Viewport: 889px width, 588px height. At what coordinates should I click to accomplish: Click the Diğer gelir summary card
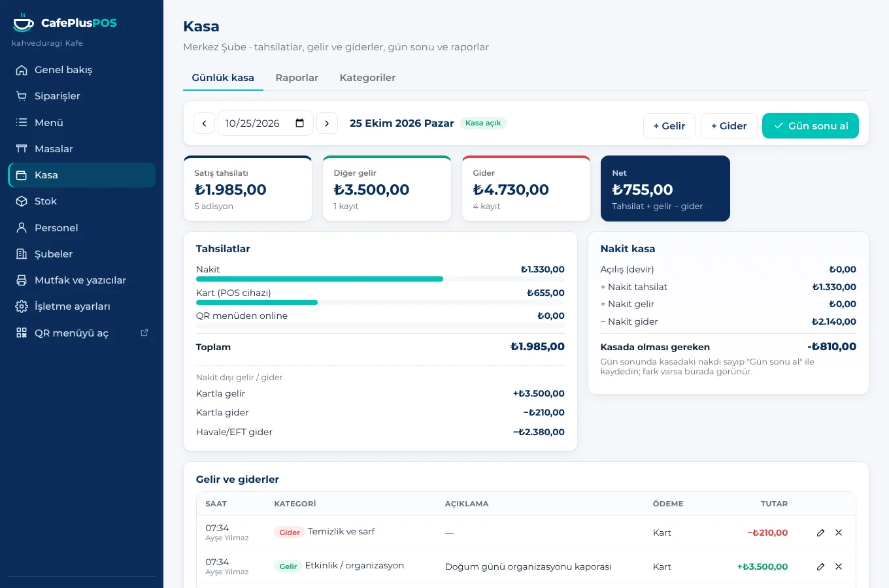(x=387, y=189)
